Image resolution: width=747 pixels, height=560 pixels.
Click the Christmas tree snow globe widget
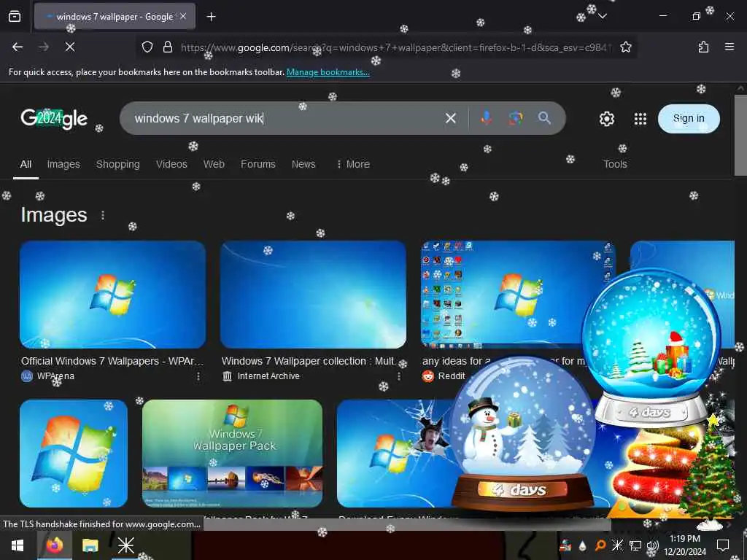(x=651, y=348)
